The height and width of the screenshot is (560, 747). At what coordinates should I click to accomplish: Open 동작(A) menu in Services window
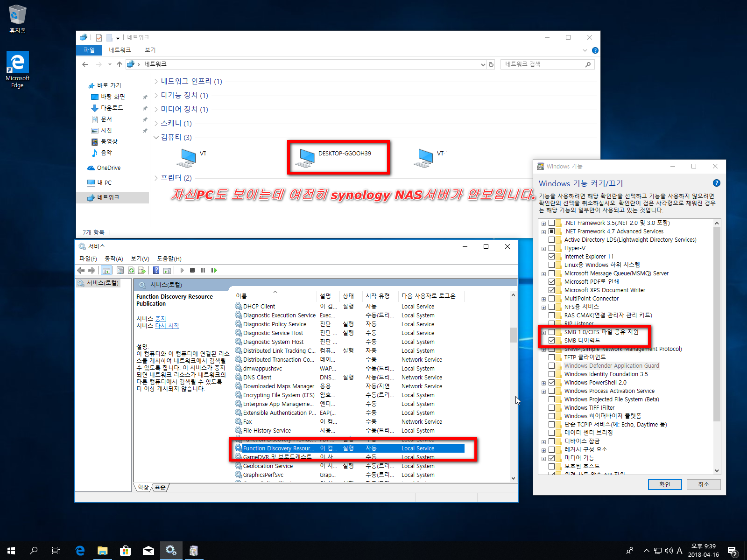(x=113, y=259)
